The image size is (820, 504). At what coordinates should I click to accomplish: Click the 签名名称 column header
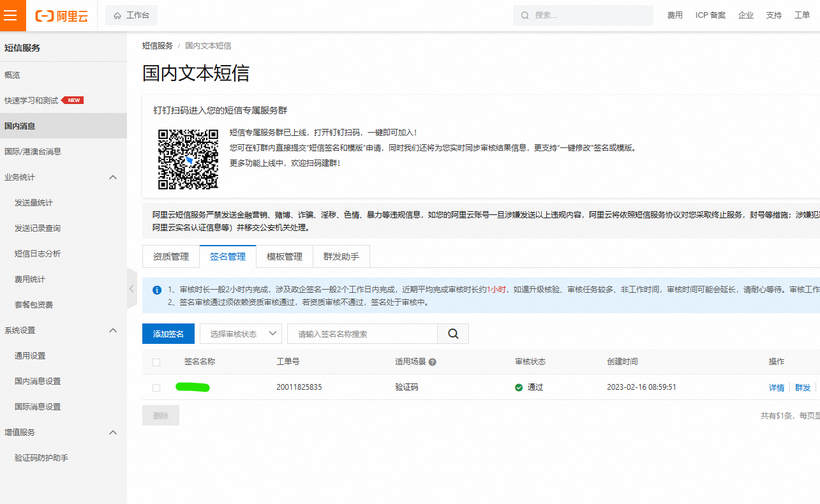click(x=200, y=362)
